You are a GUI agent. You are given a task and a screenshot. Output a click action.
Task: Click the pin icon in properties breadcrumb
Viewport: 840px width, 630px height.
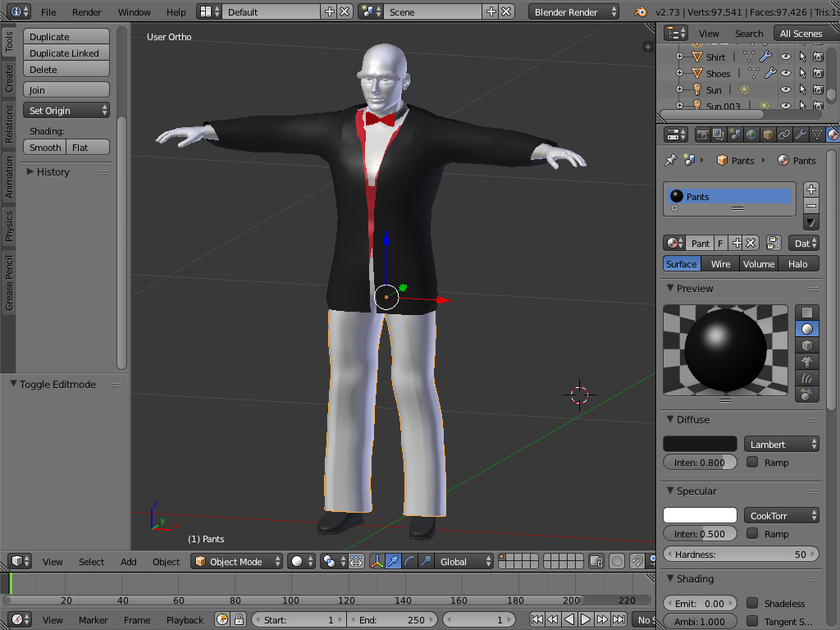point(671,160)
